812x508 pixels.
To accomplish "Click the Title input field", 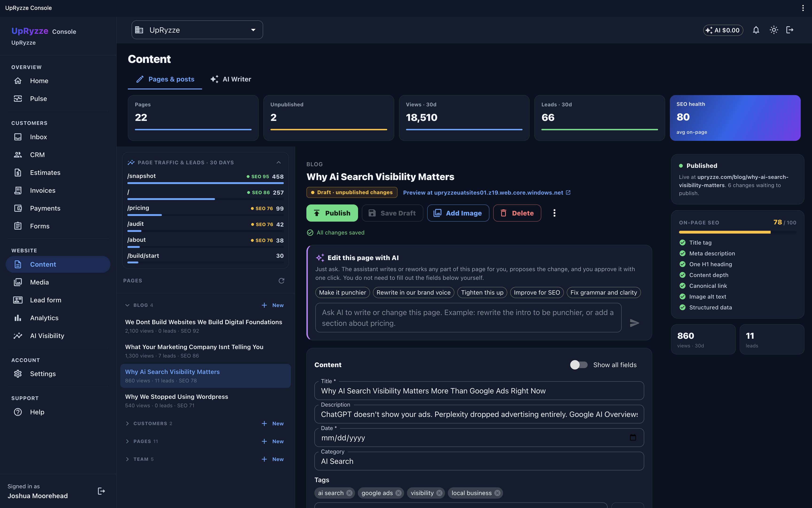I will tap(479, 391).
